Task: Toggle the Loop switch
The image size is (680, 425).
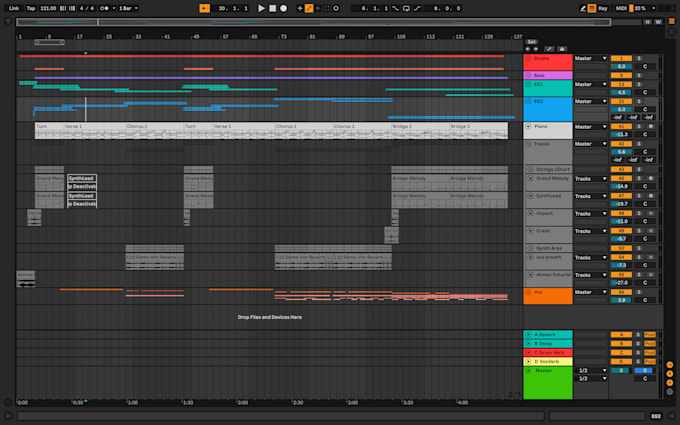Action: pyautogui.click(x=406, y=8)
